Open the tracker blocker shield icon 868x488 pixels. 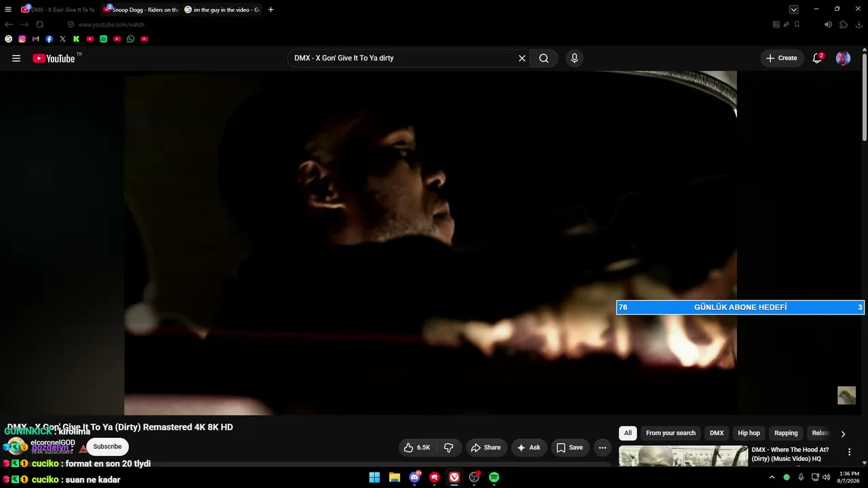click(71, 24)
